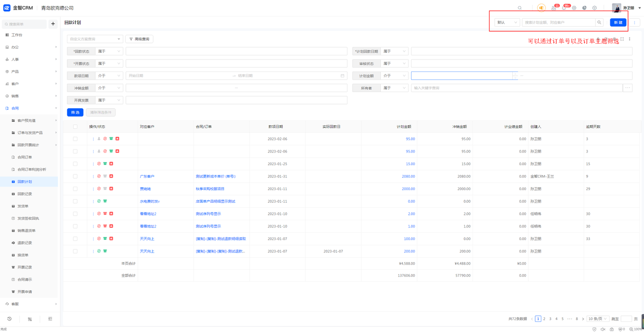Open the notification bell with 99+ badge
644x332 pixels.
[564, 8]
